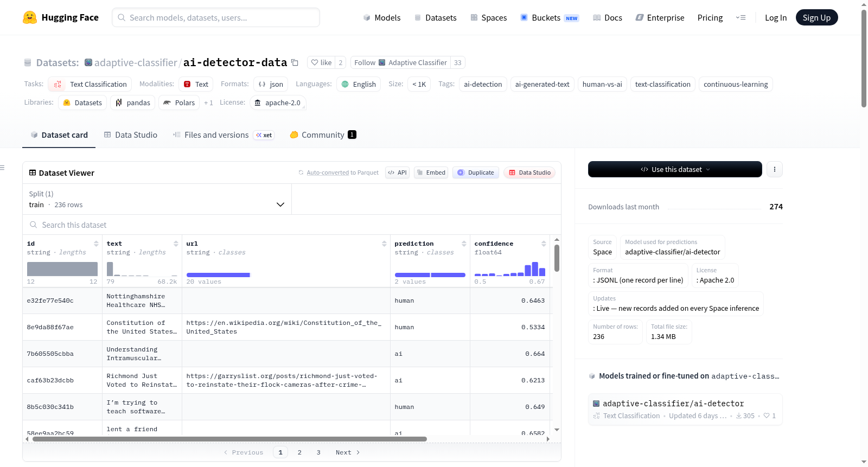The width and height of the screenshot is (868, 467).
Task: Click the Text Classification task tag
Action: coord(90,84)
